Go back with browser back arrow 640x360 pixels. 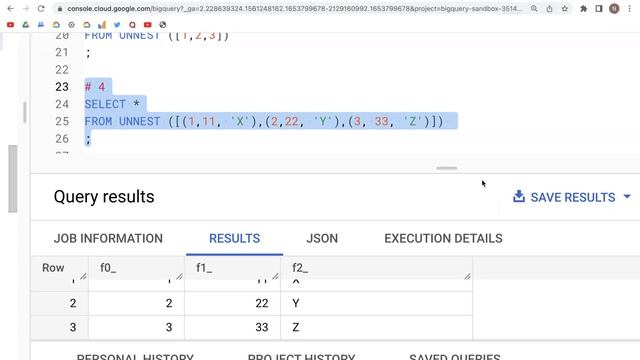tap(11, 9)
